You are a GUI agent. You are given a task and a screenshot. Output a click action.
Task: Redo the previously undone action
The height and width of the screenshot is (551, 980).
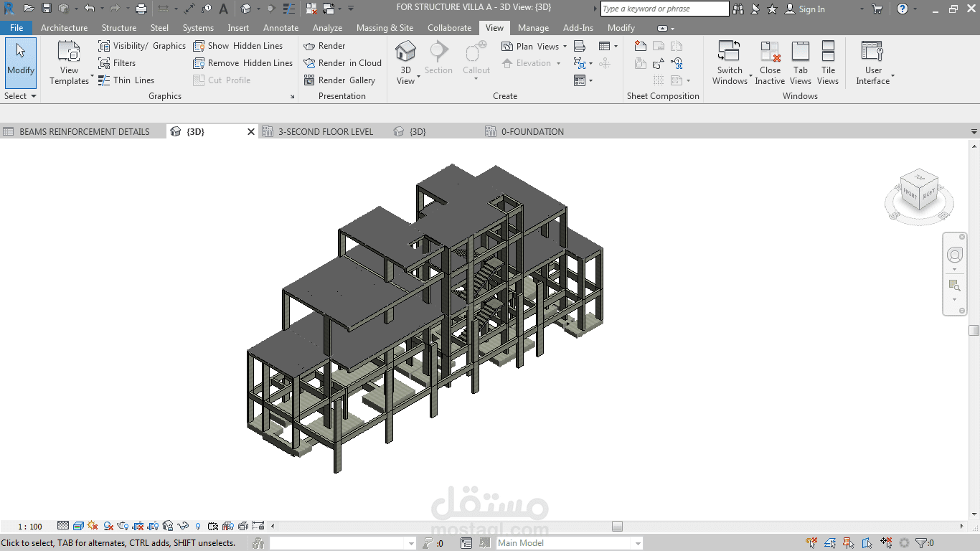tap(114, 9)
